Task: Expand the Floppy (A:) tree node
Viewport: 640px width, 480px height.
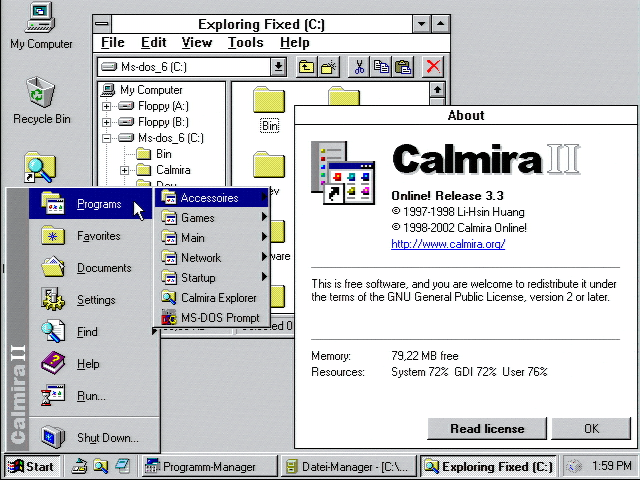Action: coord(106,106)
